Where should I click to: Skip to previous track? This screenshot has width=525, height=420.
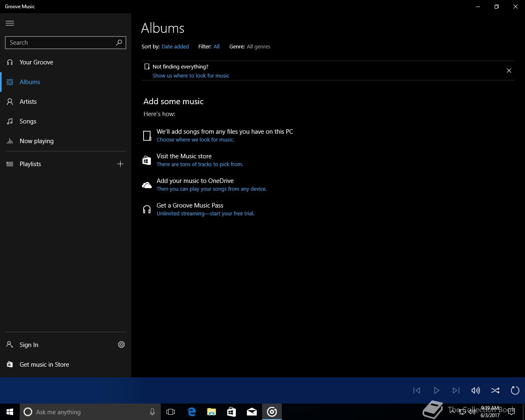tap(417, 390)
